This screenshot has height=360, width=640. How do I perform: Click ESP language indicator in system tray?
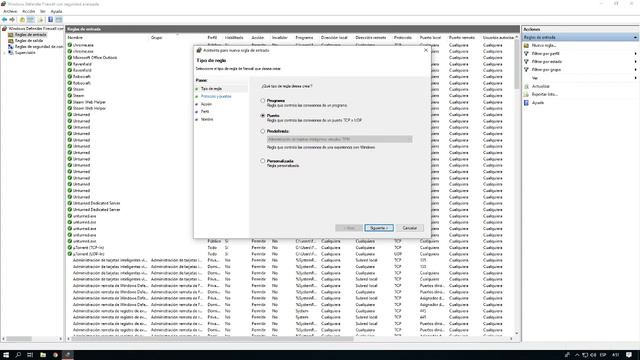pos(603,355)
